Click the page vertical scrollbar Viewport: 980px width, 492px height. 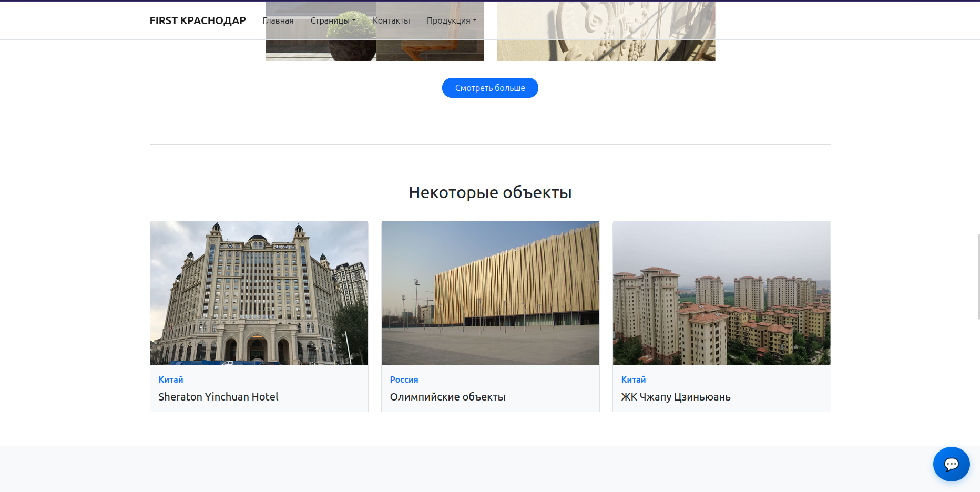tap(978, 276)
